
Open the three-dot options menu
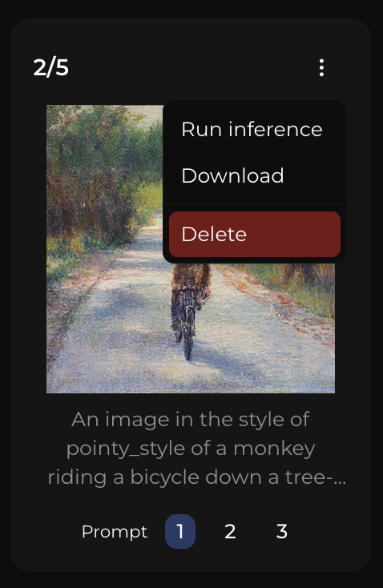[321, 68]
